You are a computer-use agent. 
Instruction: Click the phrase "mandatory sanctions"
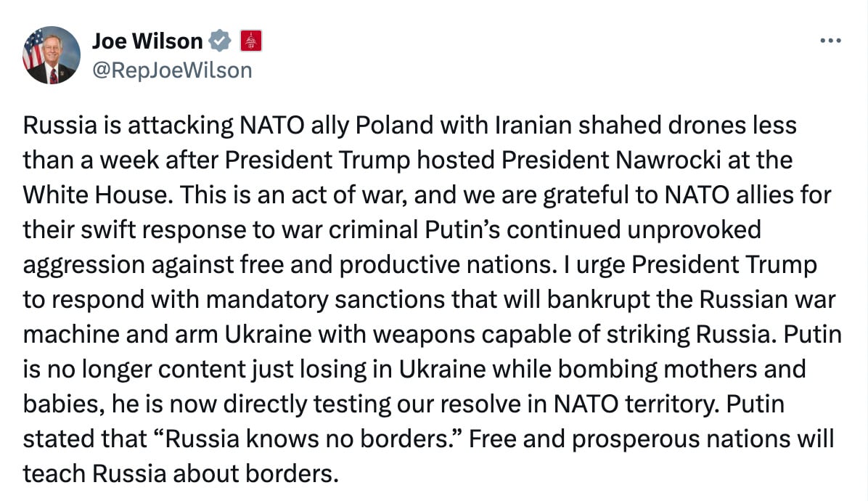[x=325, y=299]
